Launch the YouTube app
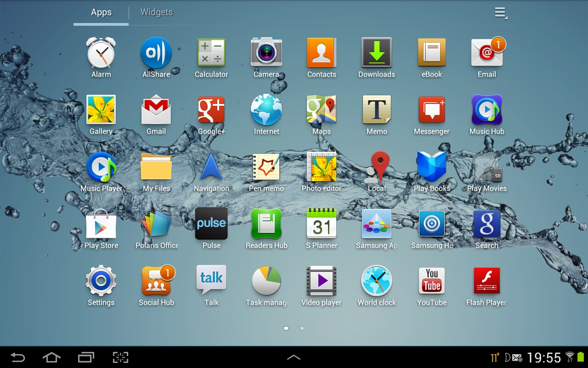 coord(432,282)
